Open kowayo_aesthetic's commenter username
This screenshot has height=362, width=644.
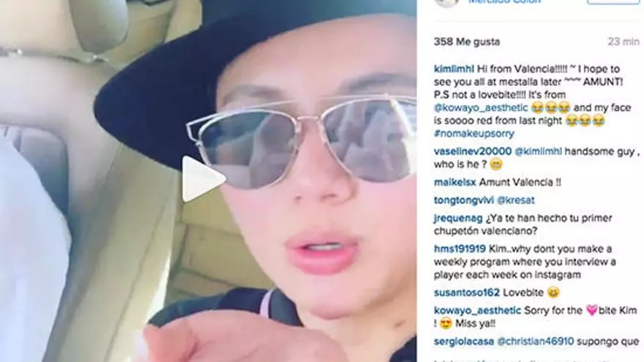tap(477, 311)
